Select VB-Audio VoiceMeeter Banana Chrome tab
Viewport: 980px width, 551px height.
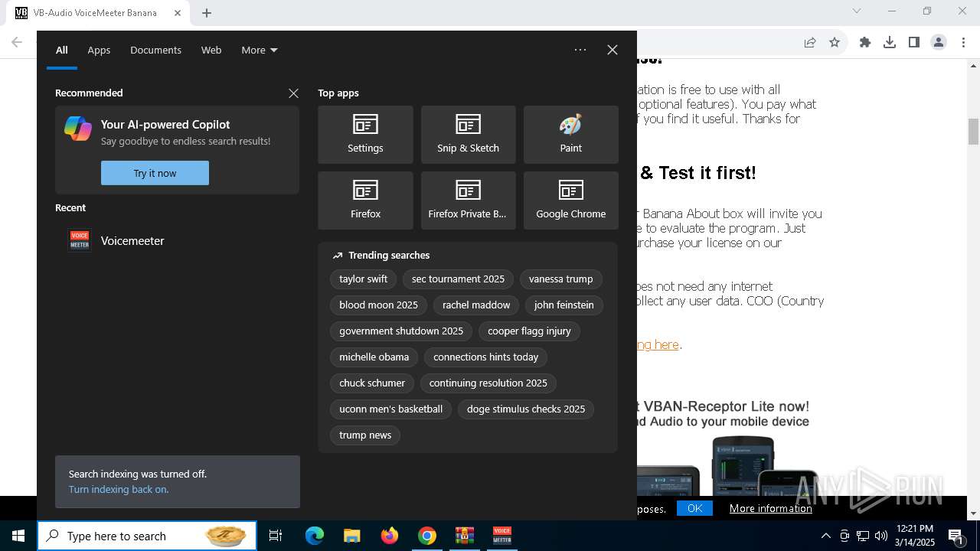coord(98,13)
